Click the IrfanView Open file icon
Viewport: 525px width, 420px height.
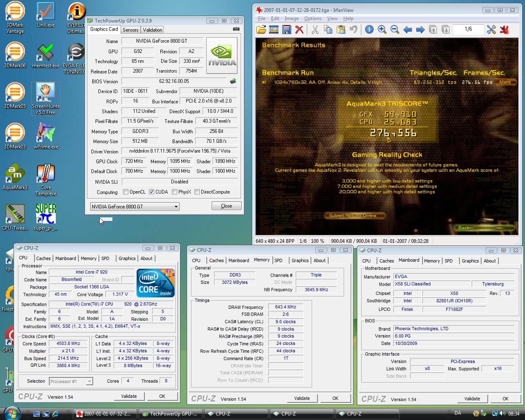[261, 30]
